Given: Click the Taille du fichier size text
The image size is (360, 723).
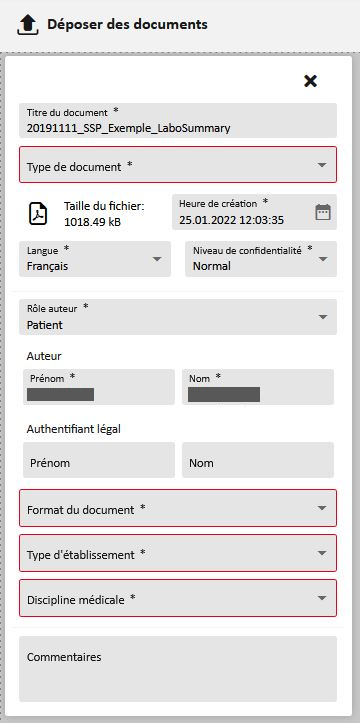Looking at the screenshot, I should click(104, 214).
